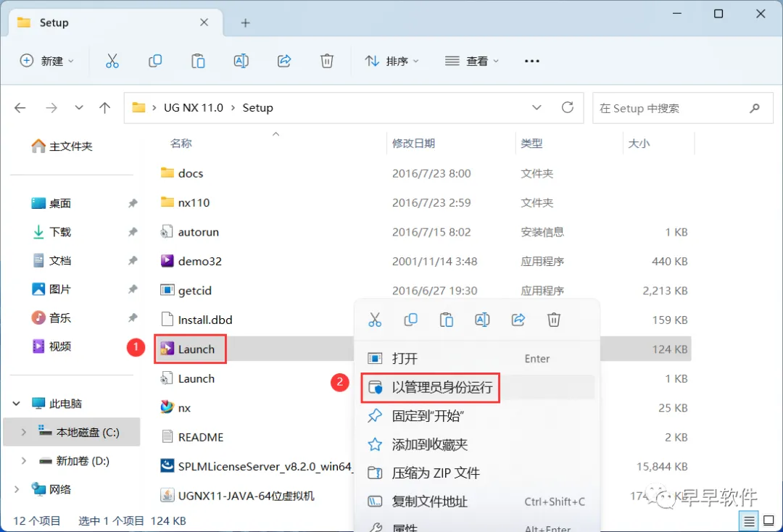Screen dimensions: 783x532
Task: Open the 查看 view dropdown
Action: tap(472, 61)
